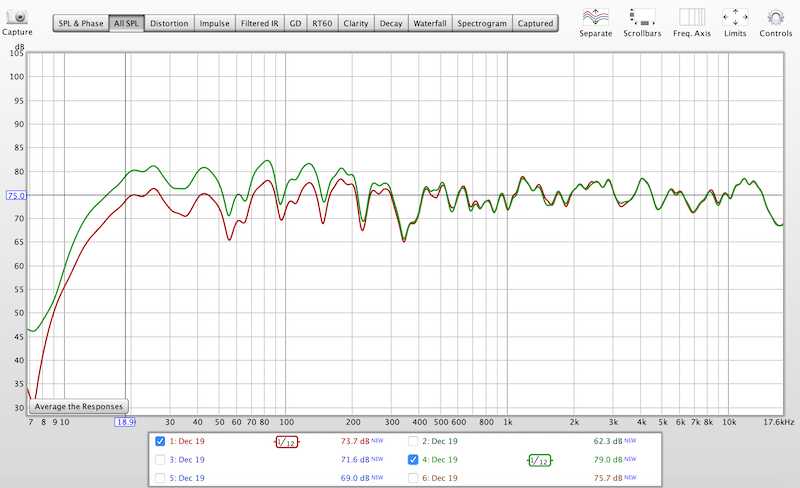Show the Waterfall tab
The width and height of the screenshot is (800, 488).
click(x=430, y=23)
